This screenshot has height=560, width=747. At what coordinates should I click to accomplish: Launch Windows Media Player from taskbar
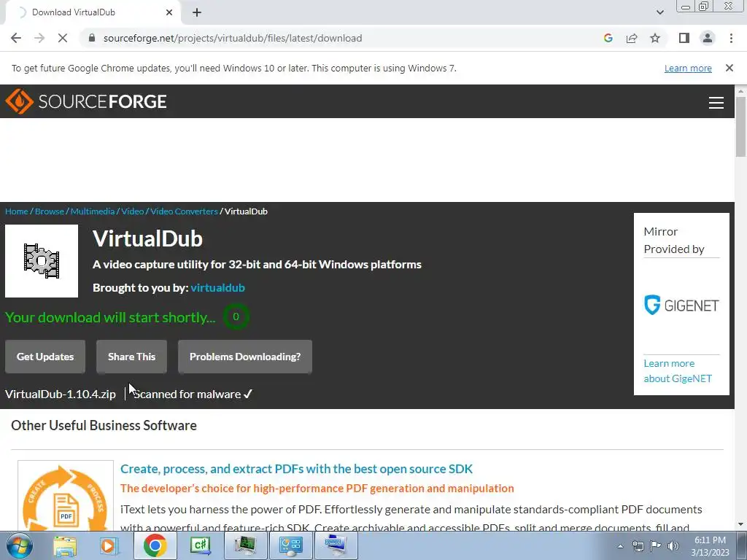(109, 545)
